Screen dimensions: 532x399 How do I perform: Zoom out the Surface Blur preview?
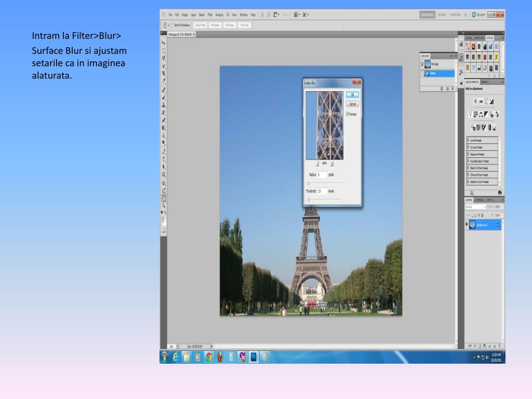(317, 164)
